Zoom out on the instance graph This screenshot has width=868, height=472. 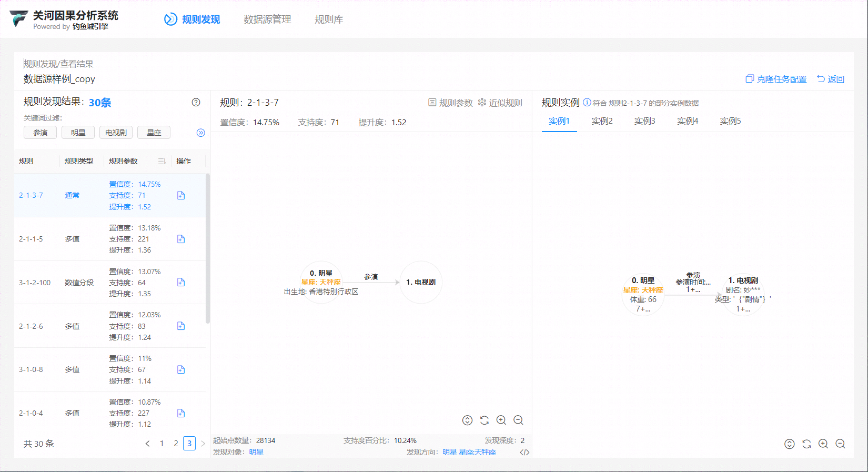840,444
